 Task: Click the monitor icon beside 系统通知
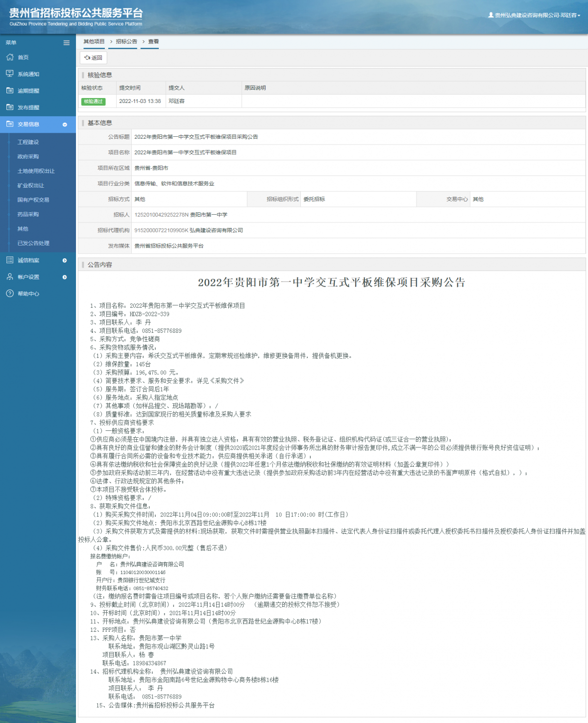click(x=10, y=74)
